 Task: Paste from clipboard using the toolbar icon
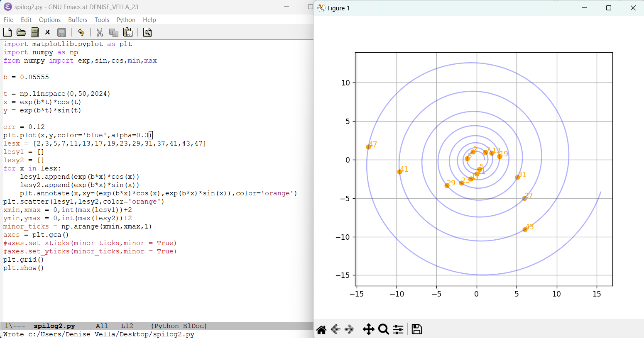click(x=128, y=32)
